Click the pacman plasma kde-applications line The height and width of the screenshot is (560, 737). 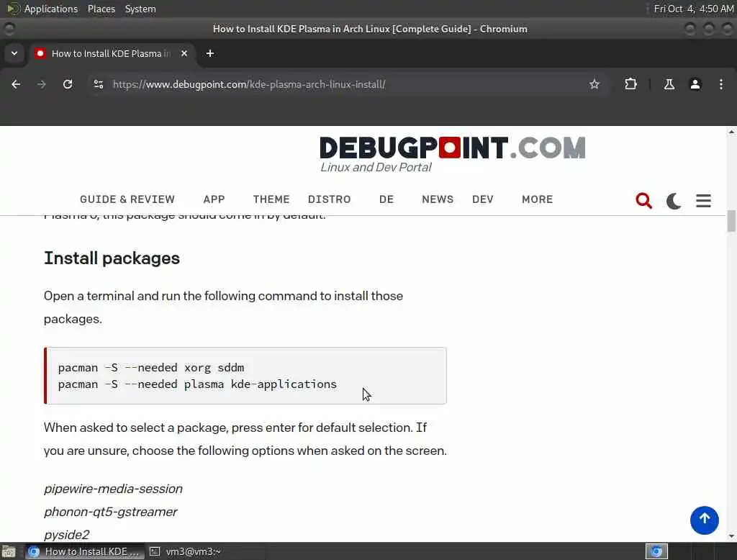197,384
